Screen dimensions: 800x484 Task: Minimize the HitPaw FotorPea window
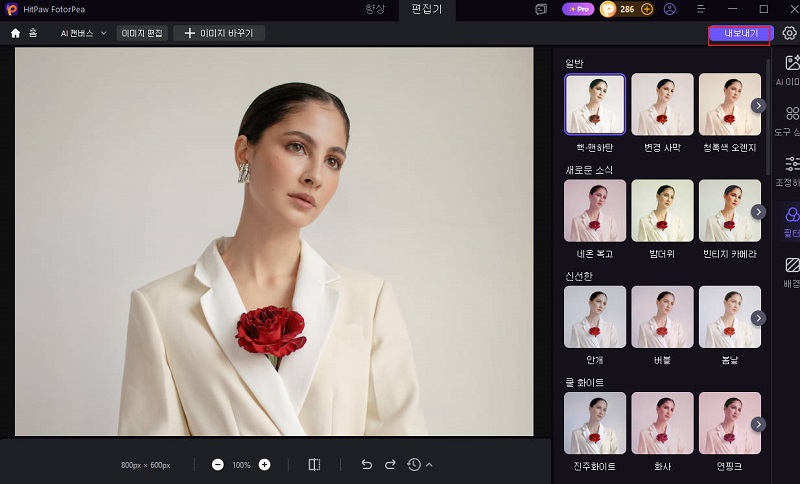point(733,9)
